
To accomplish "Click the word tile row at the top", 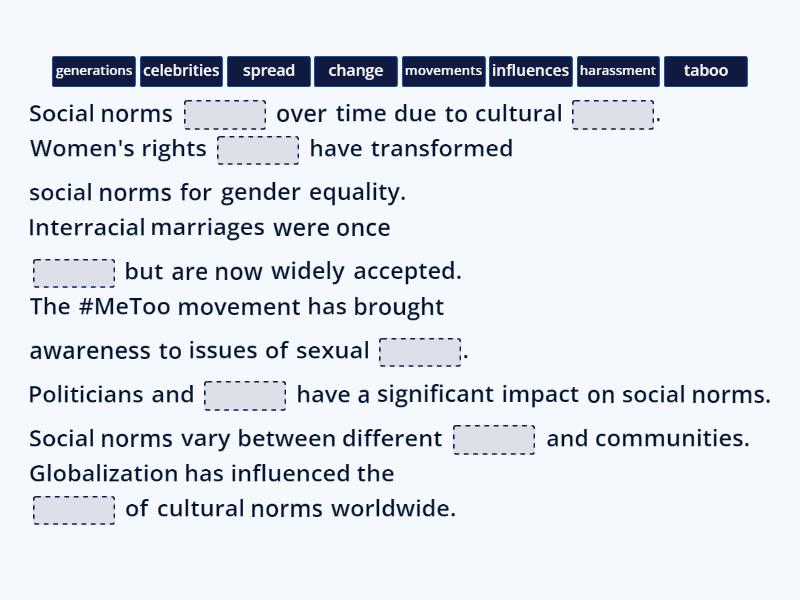I will pos(400,71).
